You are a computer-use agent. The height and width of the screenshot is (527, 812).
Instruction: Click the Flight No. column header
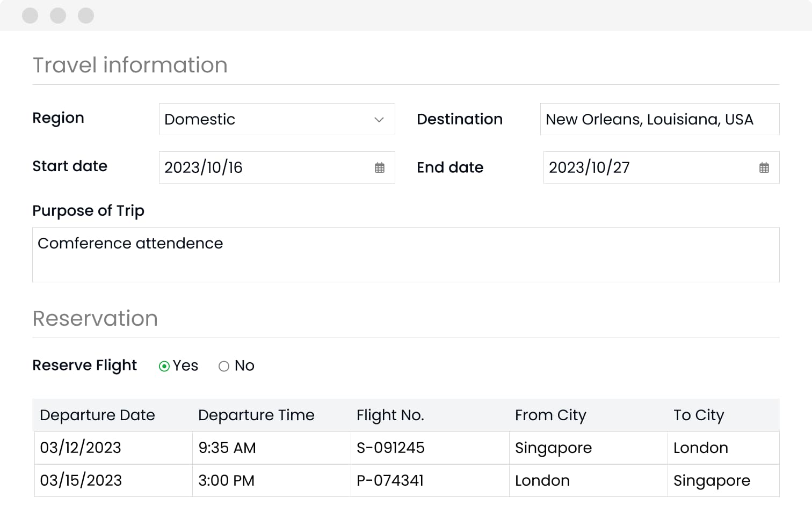click(390, 415)
